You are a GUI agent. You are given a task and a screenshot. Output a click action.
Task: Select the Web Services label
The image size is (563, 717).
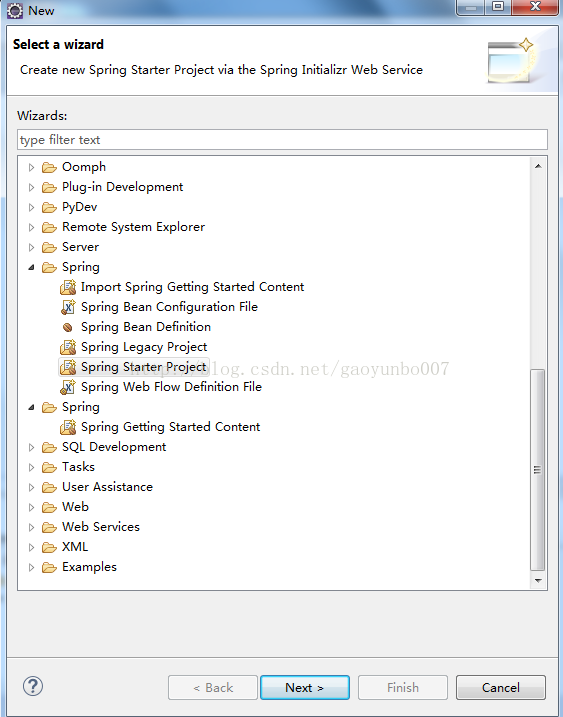[x=101, y=527]
